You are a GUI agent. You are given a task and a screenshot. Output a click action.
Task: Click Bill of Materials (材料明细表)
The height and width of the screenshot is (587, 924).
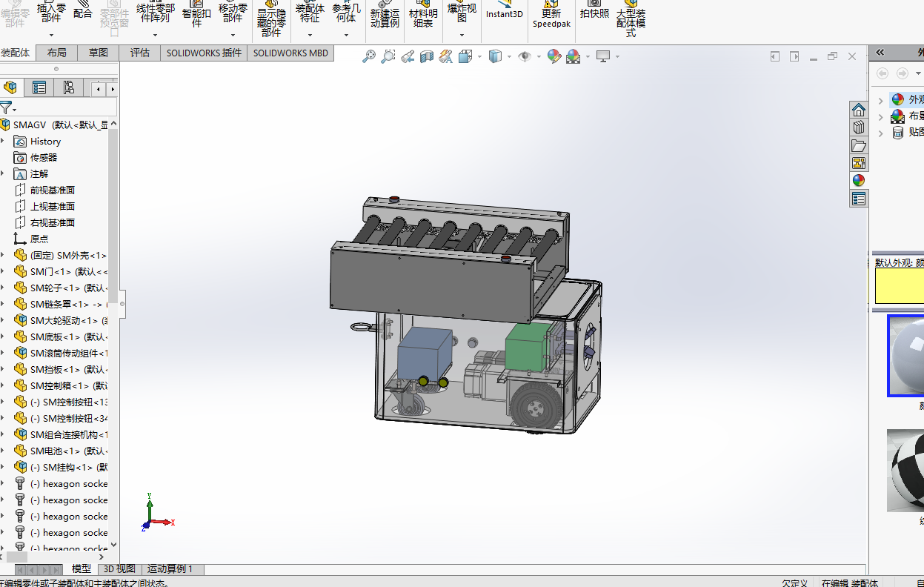[x=423, y=15]
